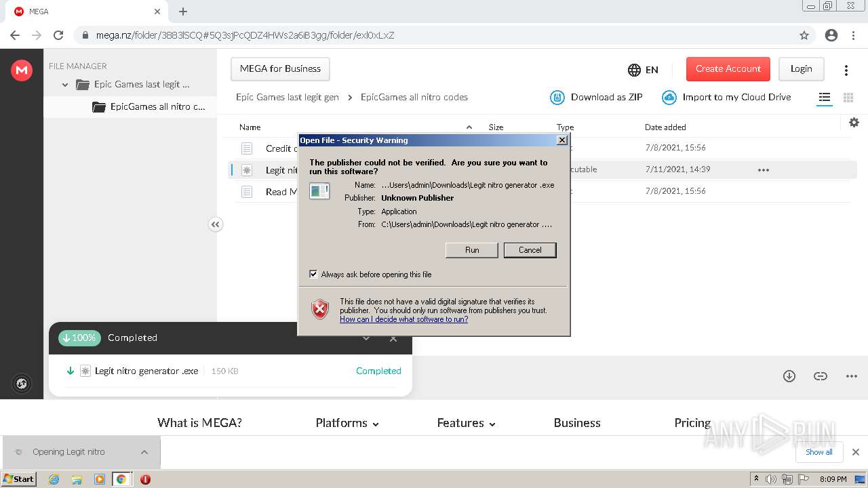This screenshot has width=868, height=488.
Task: Switch to grid thumbnail view icon
Action: tap(848, 98)
